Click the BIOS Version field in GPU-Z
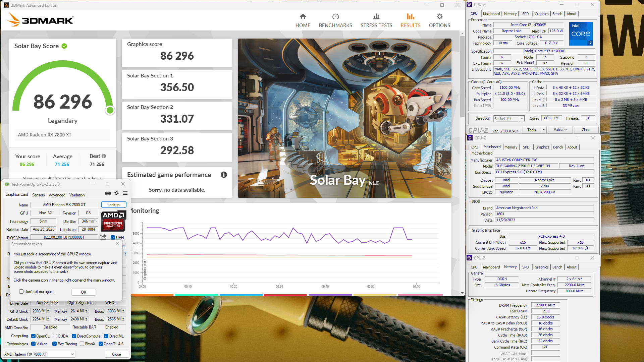The height and width of the screenshot is (362, 644). coord(64,237)
